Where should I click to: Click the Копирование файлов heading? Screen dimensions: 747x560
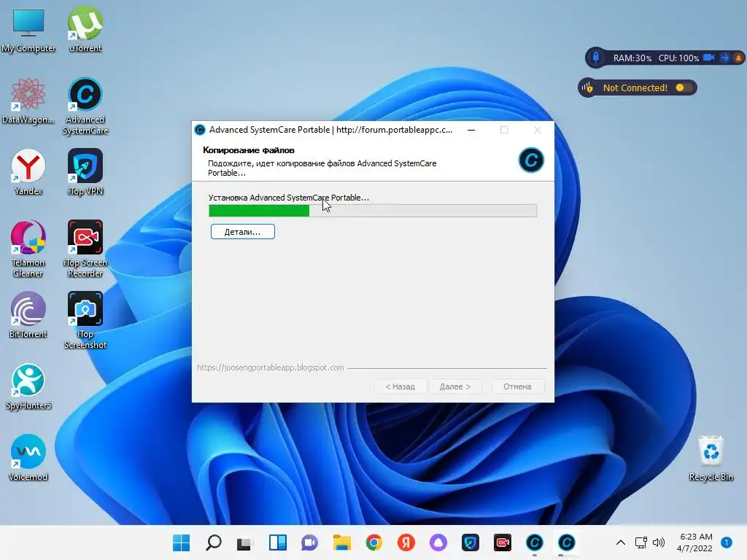(x=249, y=150)
